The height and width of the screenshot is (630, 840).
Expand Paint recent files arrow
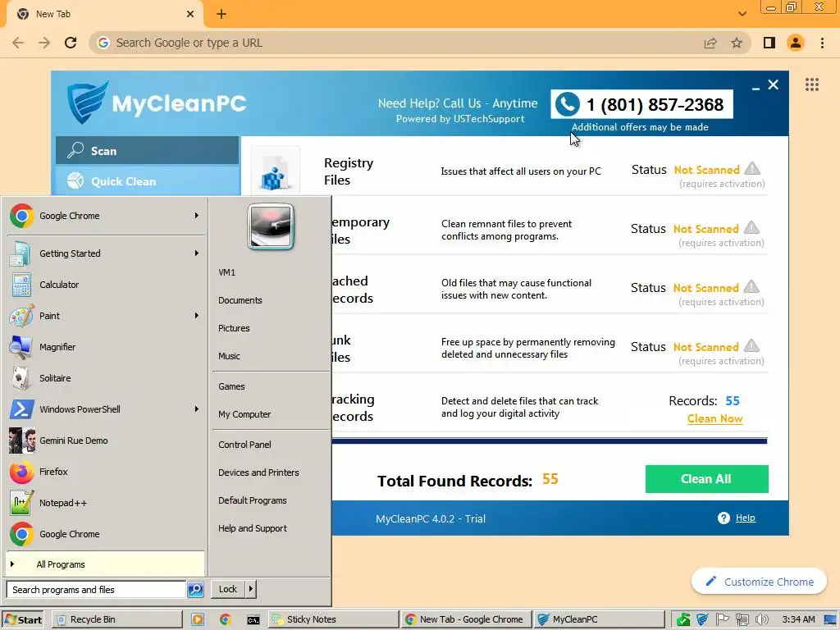pos(197,316)
